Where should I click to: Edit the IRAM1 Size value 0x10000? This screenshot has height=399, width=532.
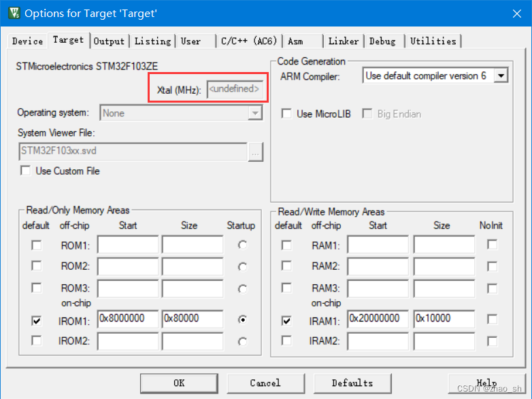tap(444, 319)
